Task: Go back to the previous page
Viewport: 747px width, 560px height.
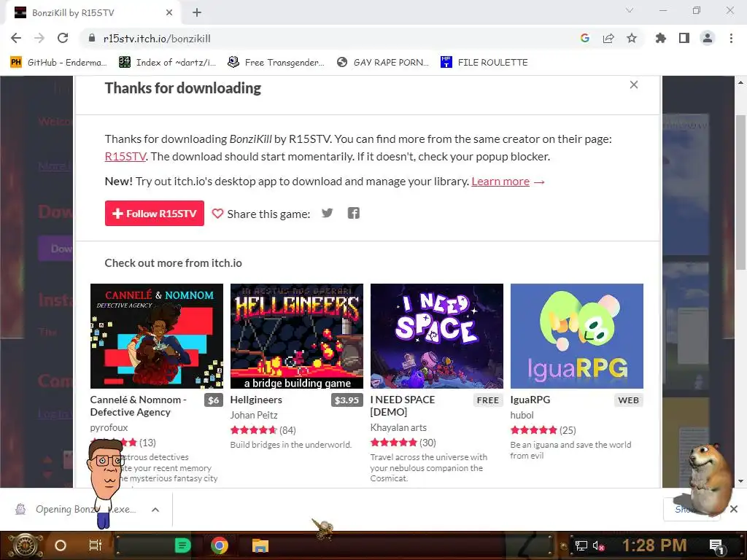Action: pyautogui.click(x=16, y=38)
